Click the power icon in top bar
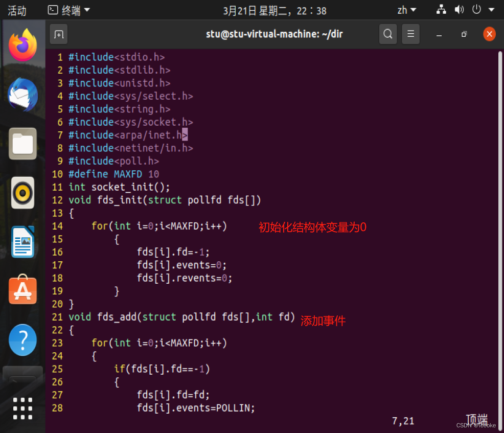This screenshot has height=433, width=504. pos(476,10)
